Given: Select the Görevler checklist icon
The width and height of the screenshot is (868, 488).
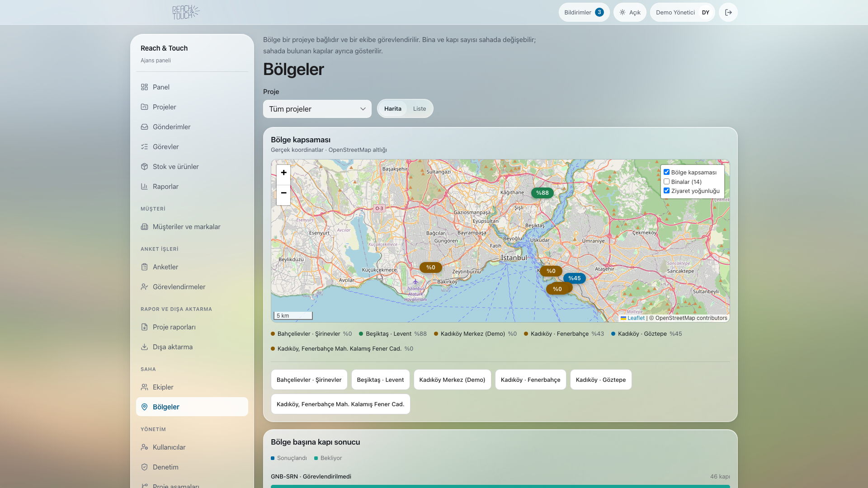Looking at the screenshot, I should coord(144,147).
